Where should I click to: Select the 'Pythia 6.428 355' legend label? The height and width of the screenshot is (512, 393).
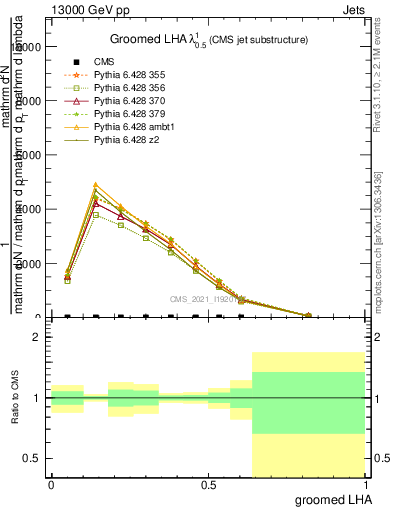click(129, 75)
